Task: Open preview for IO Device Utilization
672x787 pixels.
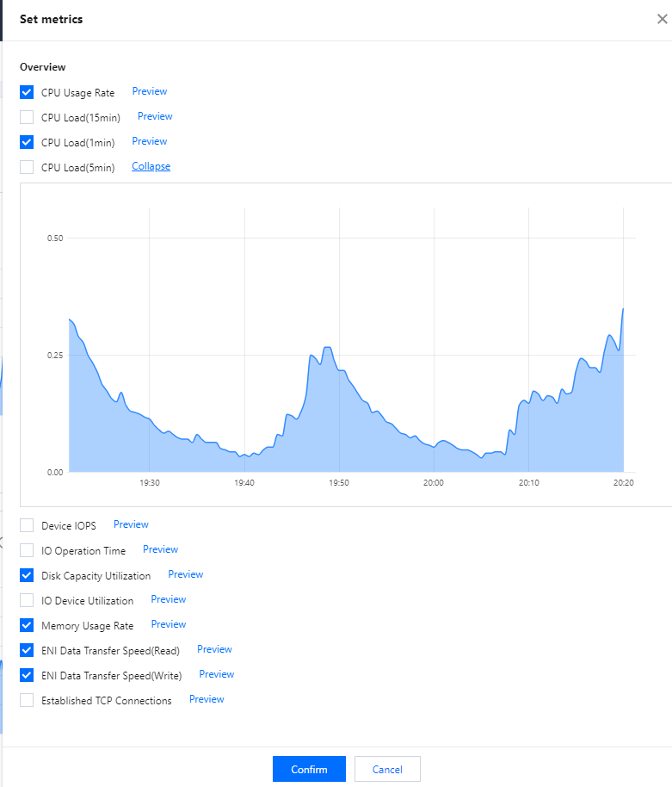Action: [169, 599]
